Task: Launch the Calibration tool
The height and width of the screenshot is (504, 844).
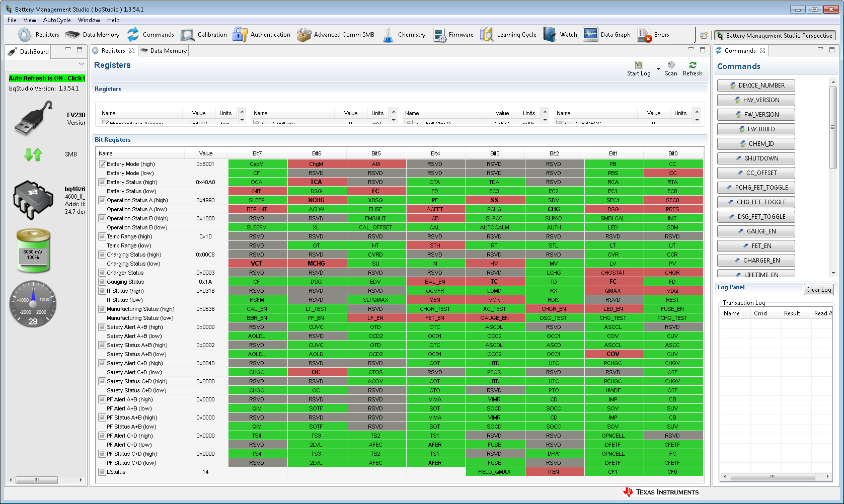Action: point(204,35)
